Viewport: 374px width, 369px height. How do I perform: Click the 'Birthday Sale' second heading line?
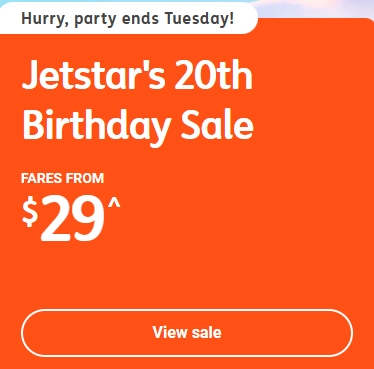tap(138, 126)
